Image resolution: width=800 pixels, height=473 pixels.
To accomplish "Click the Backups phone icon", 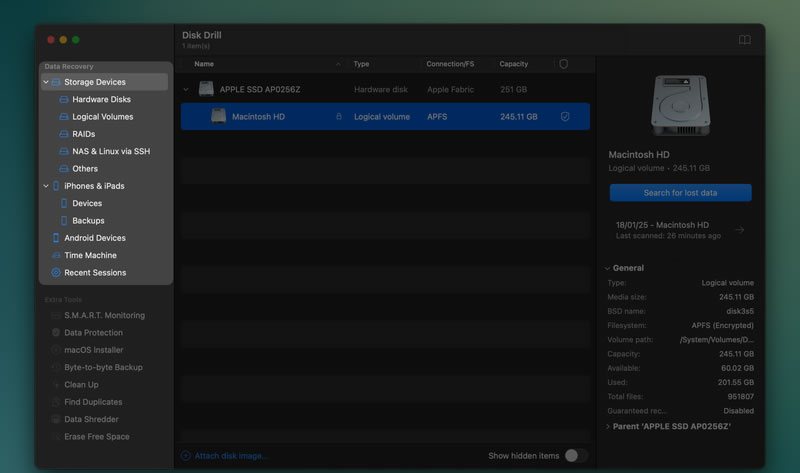I will [x=64, y=221].
